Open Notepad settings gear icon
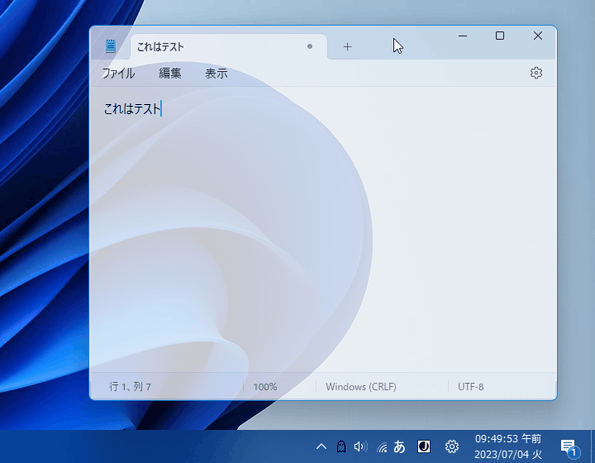The width and height of the screenshot is (595, 463). click(x=536, y=73)
